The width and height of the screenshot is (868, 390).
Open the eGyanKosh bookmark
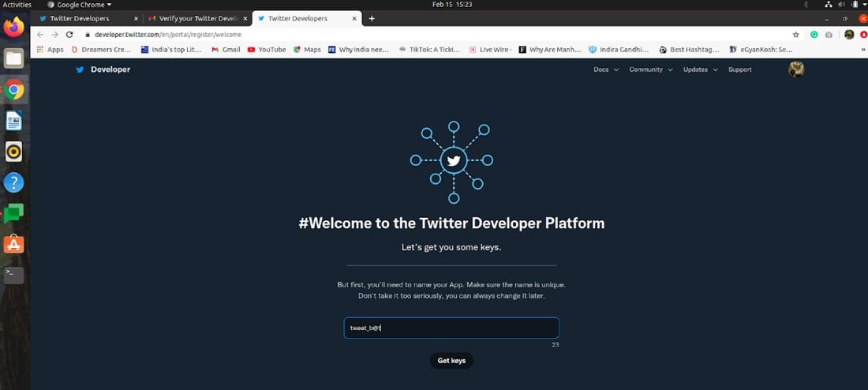pyautogui.click(x=761, y=49)
